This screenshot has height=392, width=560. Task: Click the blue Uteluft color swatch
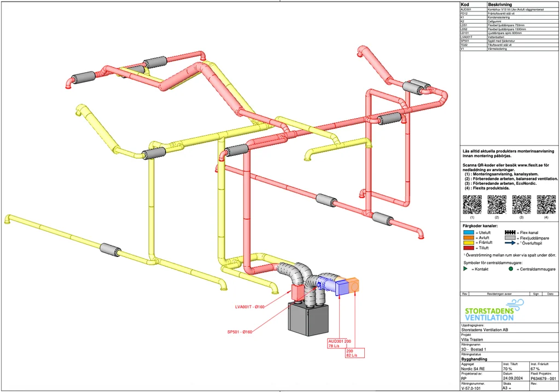coord(468,232)
